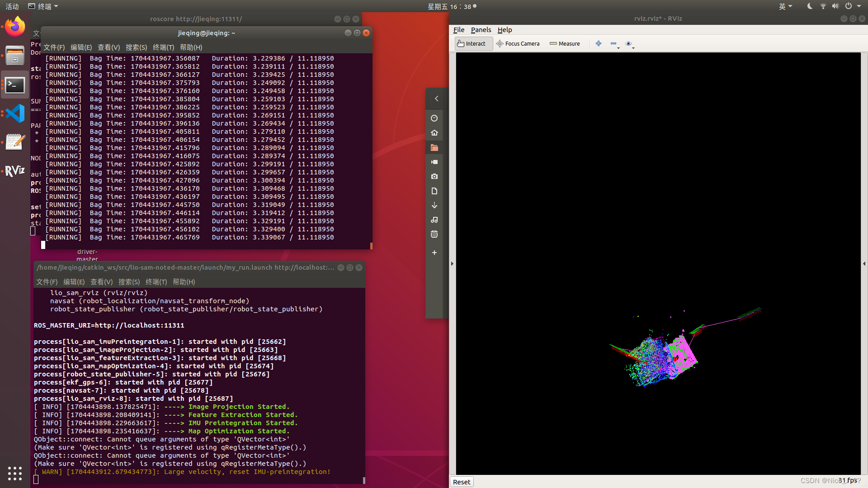This screenshot has height=488, width=868.
Task: Click the zoom in icon in RViz toolbar
Action: (599, 43)
